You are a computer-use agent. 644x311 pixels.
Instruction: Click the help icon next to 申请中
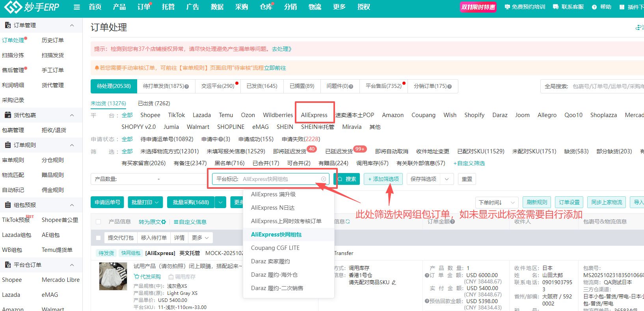point(221,139)
